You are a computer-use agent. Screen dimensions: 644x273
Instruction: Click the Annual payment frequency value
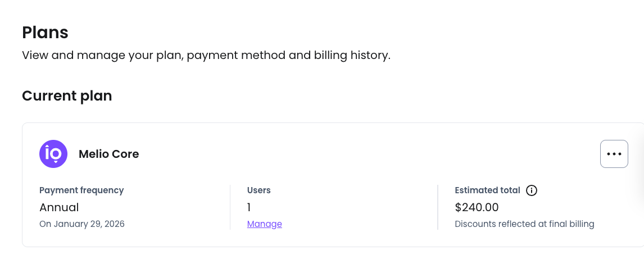click(59, 207)
